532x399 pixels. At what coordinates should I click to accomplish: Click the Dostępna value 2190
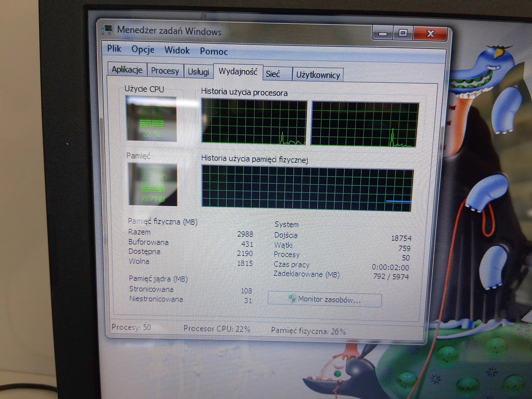click(x=245, y=253)
